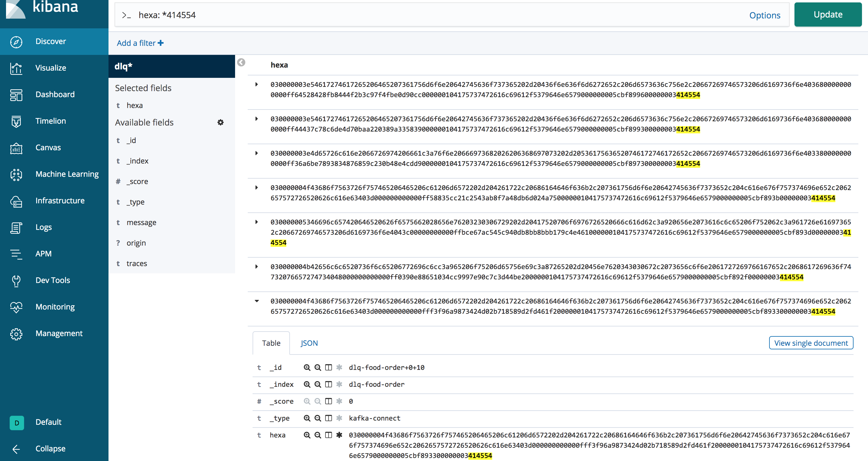Filter for value on _id row

[x=307, y=367]
